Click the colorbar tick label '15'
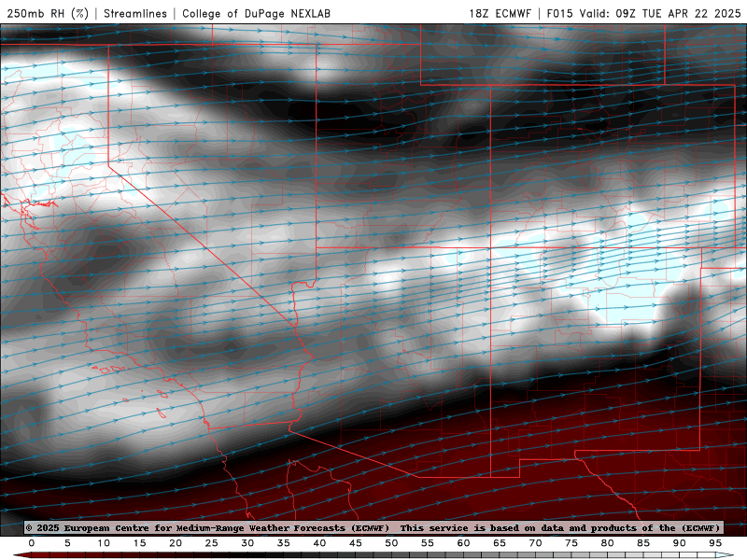The image size is (747, 560). [139, 543]
